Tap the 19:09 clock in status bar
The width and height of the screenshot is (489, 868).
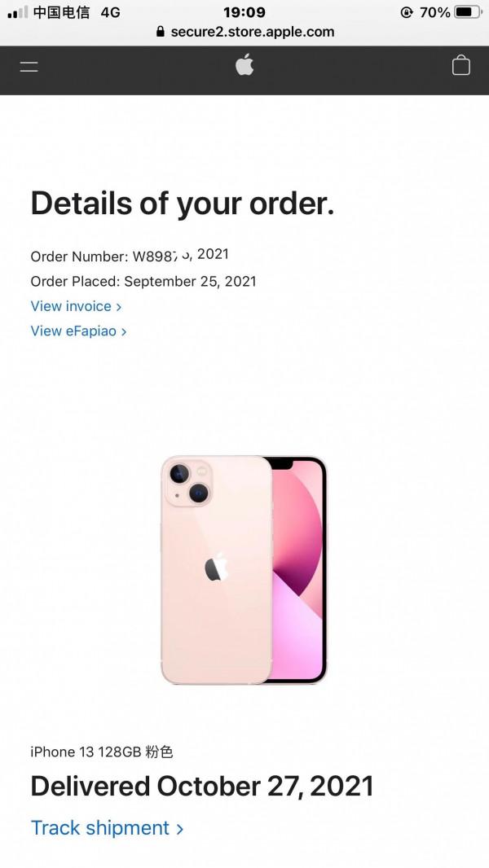(x=244, y=12)
